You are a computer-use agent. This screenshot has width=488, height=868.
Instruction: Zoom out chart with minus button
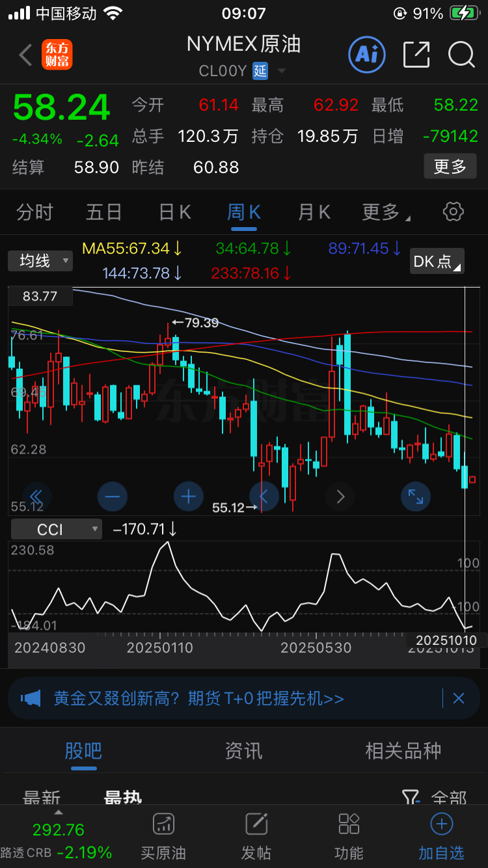(x=112, y=497)
